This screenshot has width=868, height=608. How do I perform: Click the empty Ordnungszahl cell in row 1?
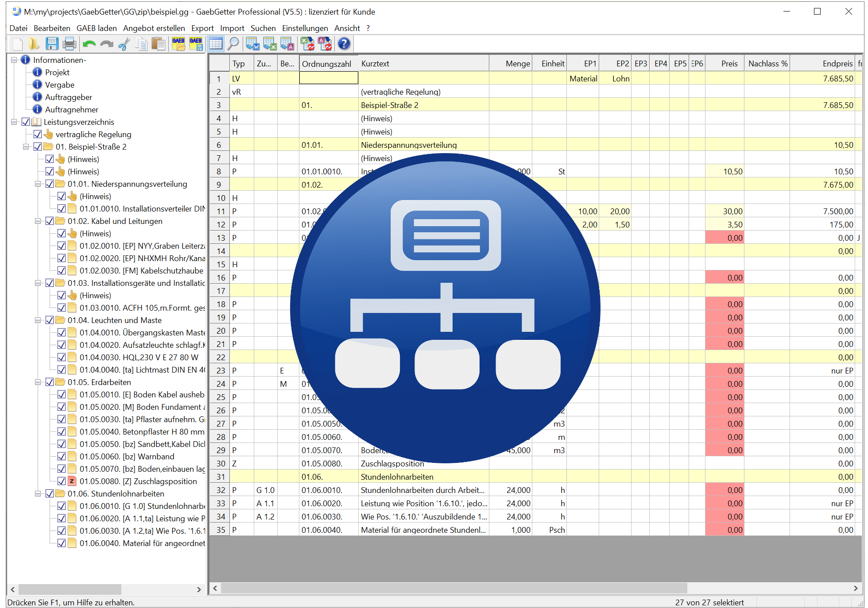[x=329, y=78]
